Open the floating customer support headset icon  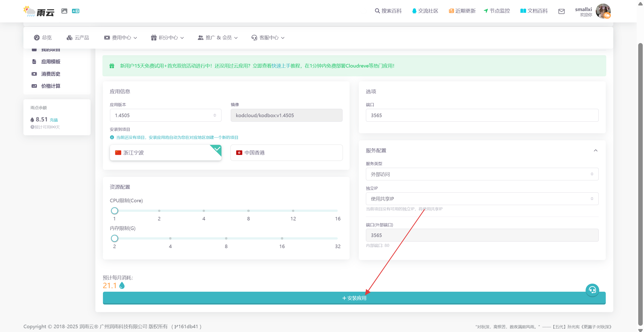click(592, 290)
